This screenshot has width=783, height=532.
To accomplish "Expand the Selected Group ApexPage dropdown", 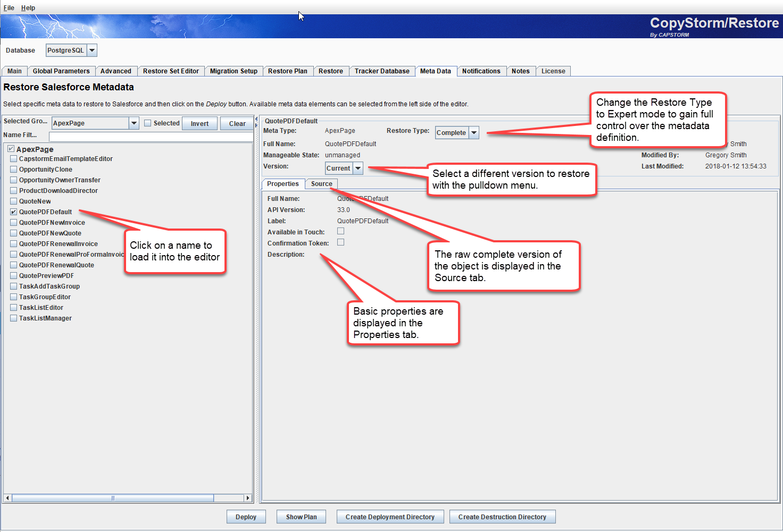I will click(x=96, y=123).
